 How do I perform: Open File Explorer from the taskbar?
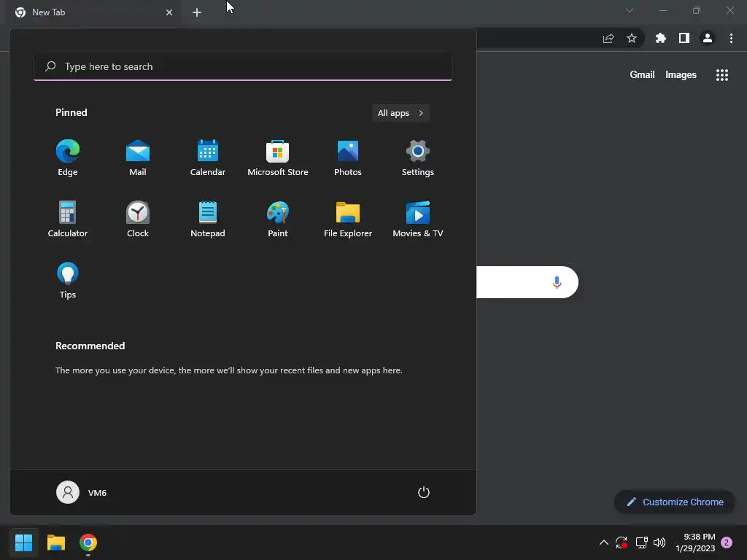point(55,542)
